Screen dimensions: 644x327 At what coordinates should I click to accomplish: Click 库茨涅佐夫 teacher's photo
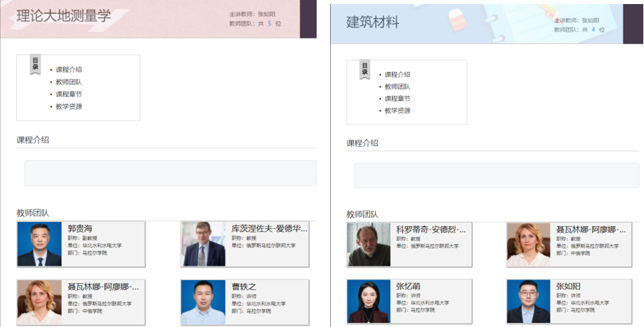(x=203, y=244)
